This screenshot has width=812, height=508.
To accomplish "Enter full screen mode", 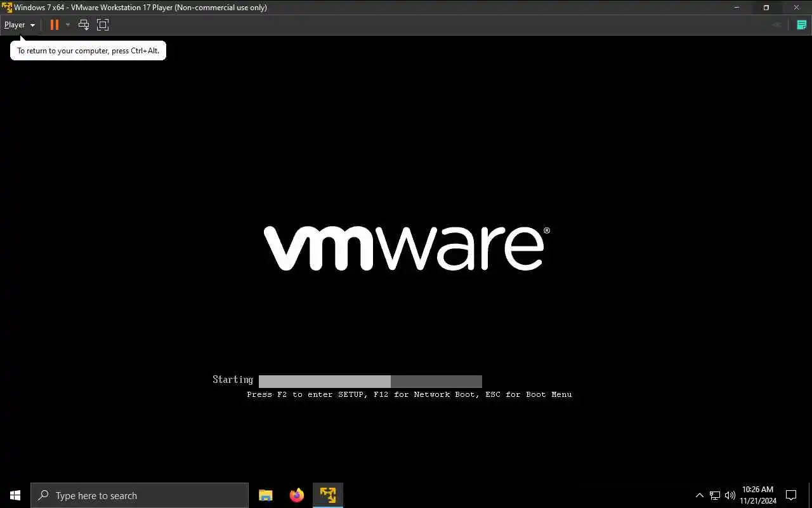I will pos(103,25).
